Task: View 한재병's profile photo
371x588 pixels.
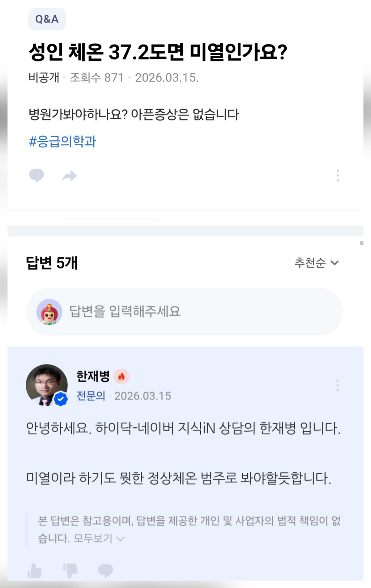Action: coord(47,385)
